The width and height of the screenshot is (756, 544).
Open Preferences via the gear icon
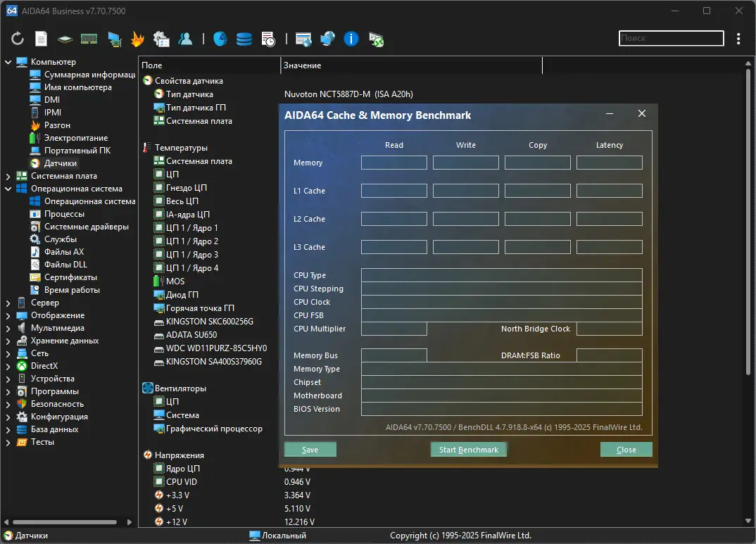click(162, 39)
